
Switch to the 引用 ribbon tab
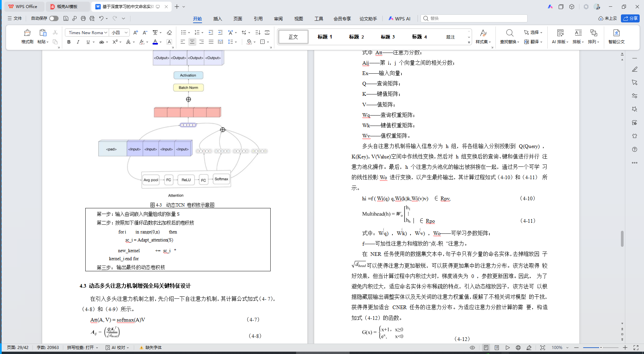(x=258, y=19)
